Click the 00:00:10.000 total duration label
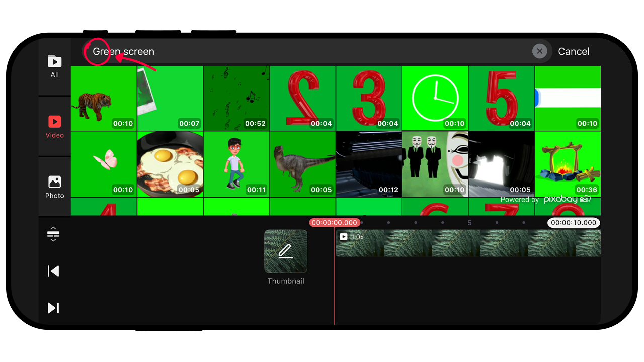The width and height of the screenshot is (644, 362). [574, 223]
